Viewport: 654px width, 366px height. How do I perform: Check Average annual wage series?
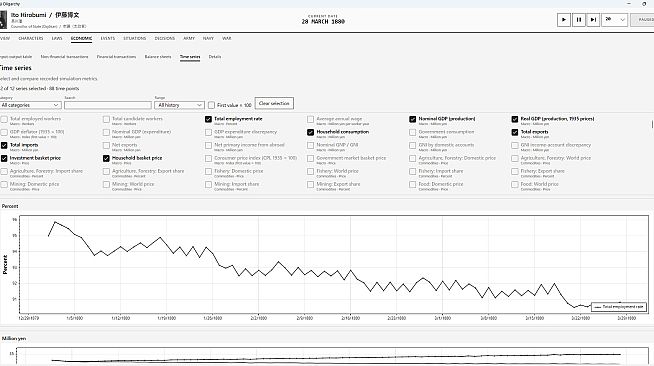310,120
